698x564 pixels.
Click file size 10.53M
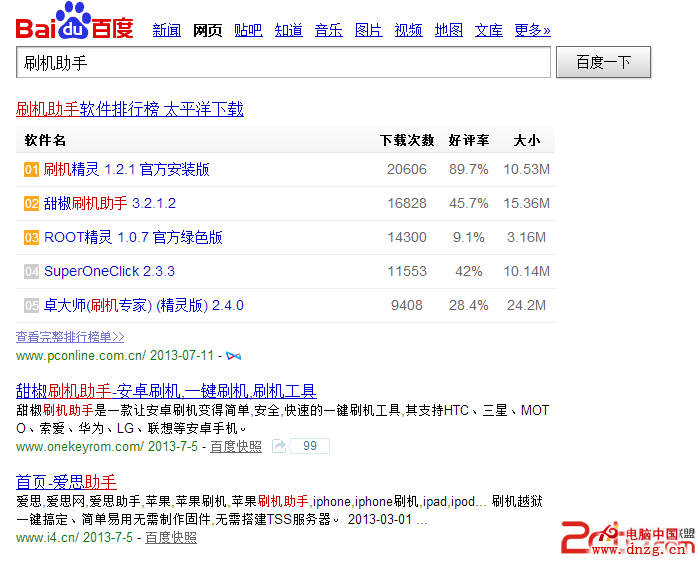[x=527, y=170]
